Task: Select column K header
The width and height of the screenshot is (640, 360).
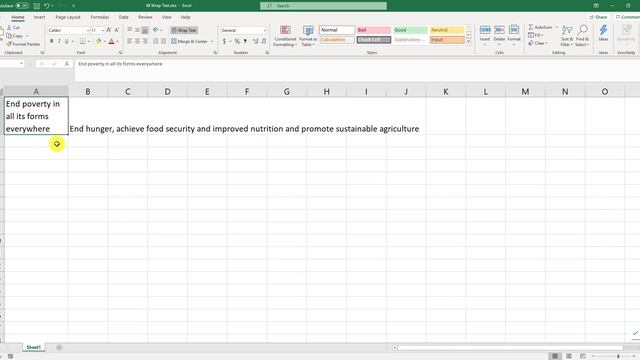Action: click(445, 92)
